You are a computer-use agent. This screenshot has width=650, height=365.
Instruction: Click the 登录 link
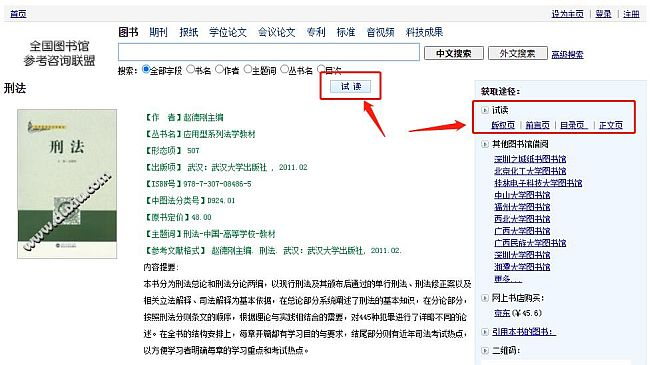(604, 14)
